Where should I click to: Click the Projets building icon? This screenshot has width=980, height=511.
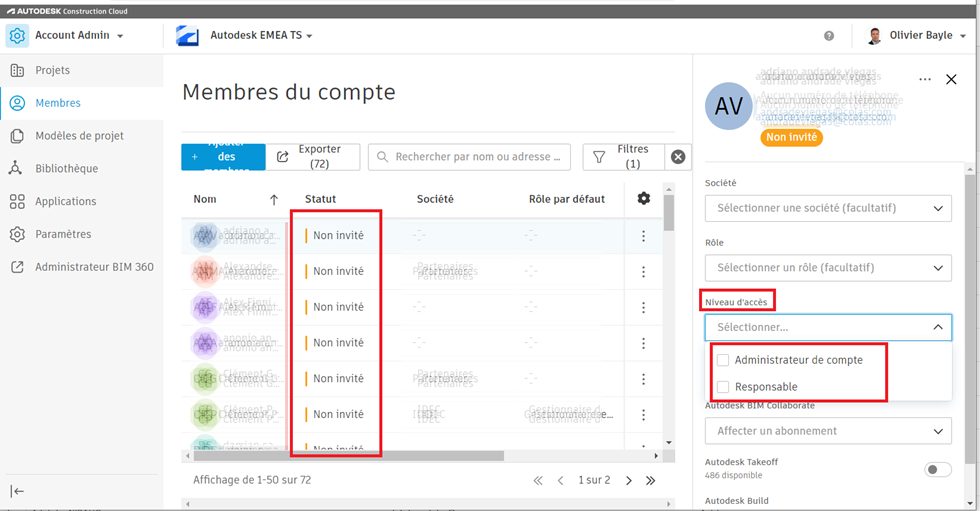[18, 71]
